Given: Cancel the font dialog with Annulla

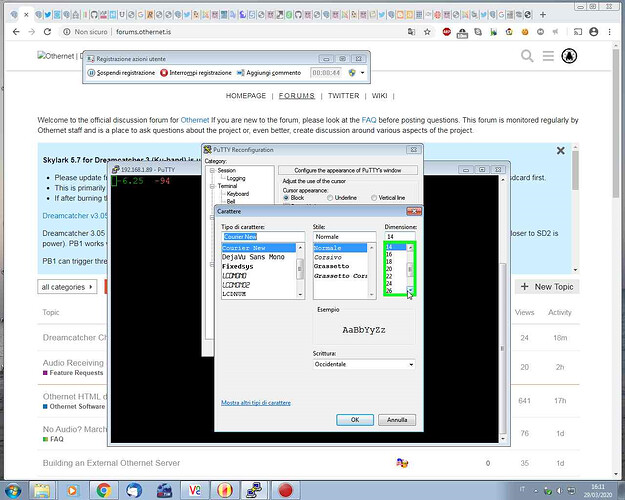Looking at the screenshot, I should coord(397,420).
